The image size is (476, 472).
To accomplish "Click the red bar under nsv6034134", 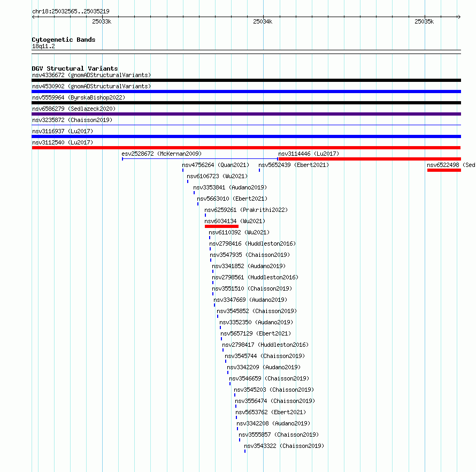I will click(x=221, y=226).
